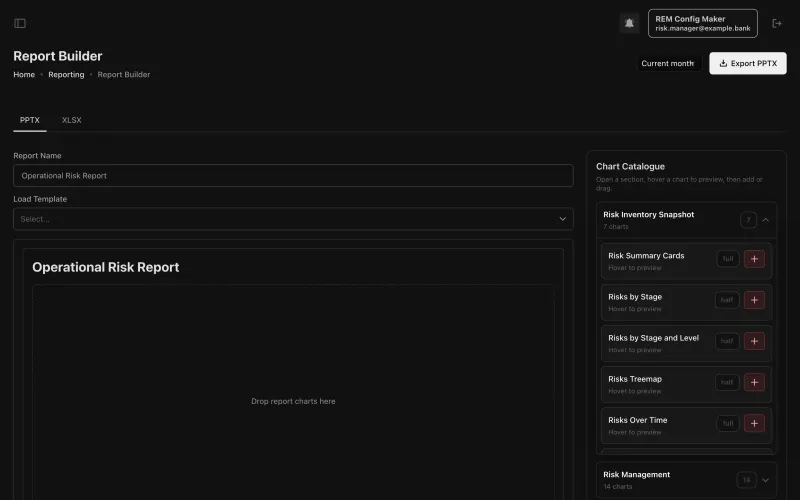Screen dimensions: 800x500
Task: Add Risks Over Time chart
Action: pyautogui.click(x=754, y=423)
